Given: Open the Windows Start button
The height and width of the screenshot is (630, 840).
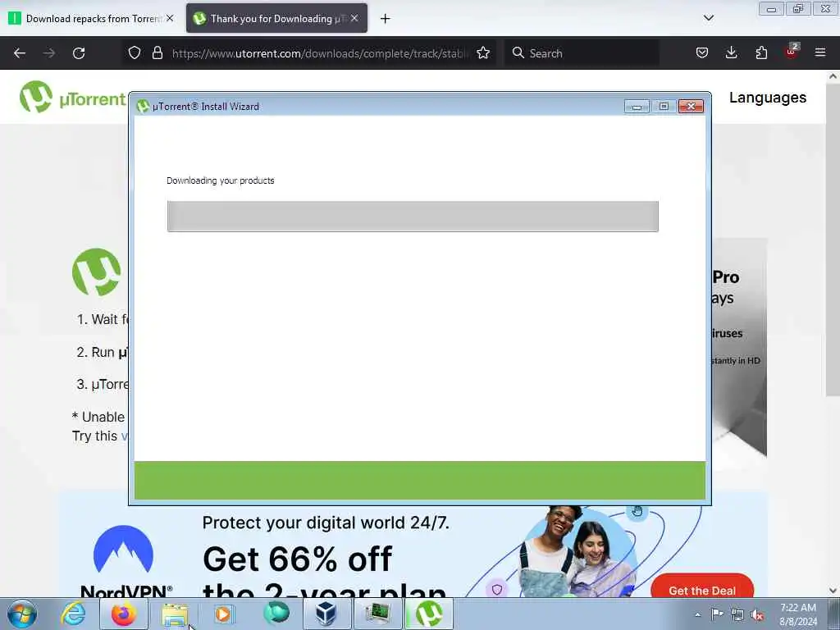Looking at the screenshot, I should (22, 614).
